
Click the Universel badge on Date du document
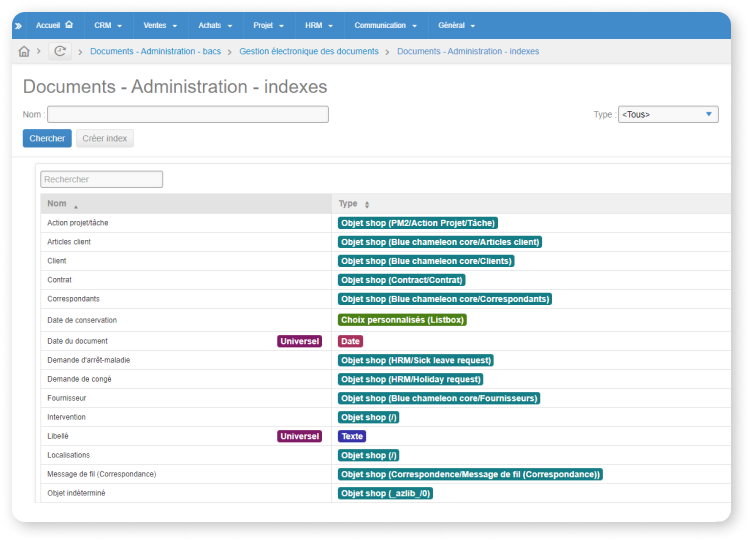pos(299,341)
